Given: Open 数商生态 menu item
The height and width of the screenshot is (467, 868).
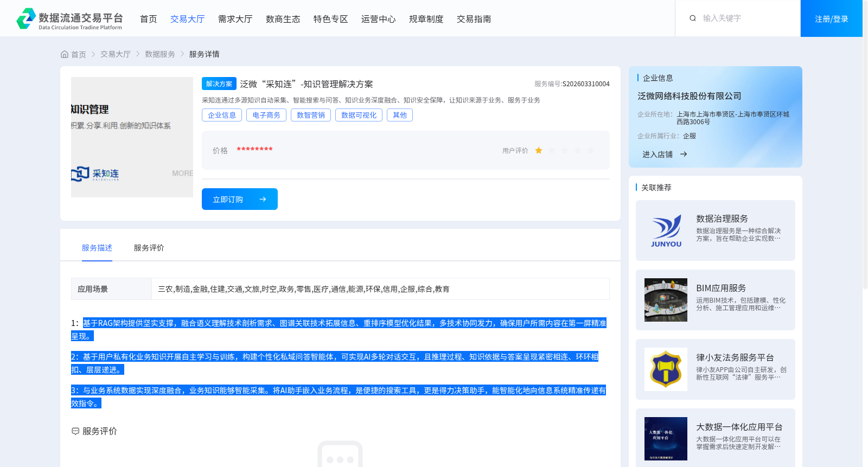Looking at the screenshot, I should pos(283,19).
